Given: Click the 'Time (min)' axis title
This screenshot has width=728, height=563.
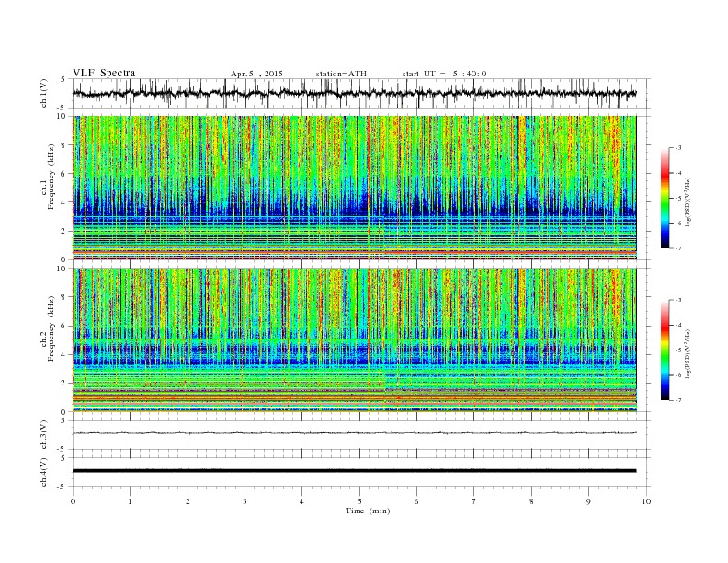Looking at the screenshot, I should tap(368, 511).
